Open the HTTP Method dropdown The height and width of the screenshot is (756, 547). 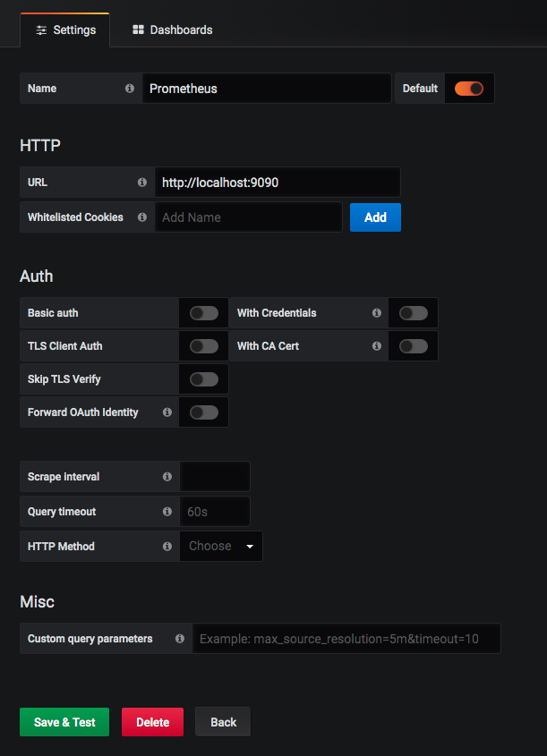pos(221,547)
